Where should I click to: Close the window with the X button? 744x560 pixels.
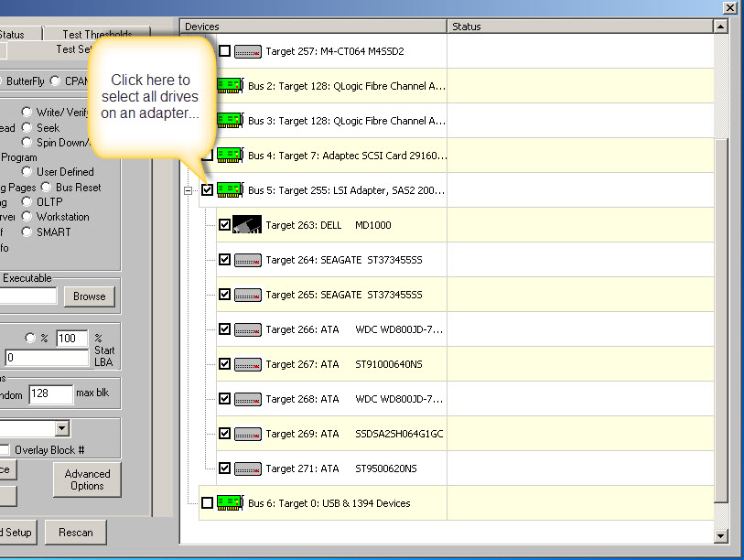coord(729,7)
